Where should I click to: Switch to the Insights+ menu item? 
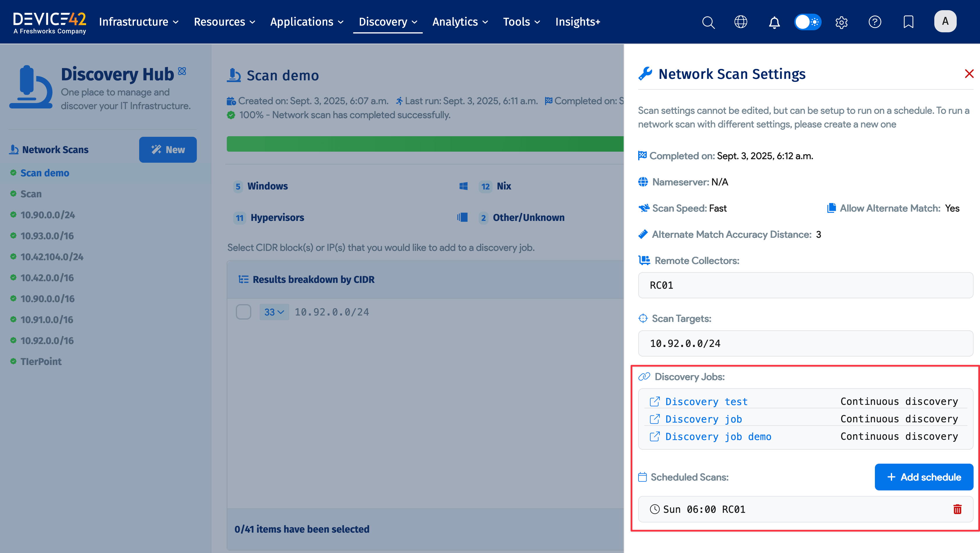coord(578,22)
